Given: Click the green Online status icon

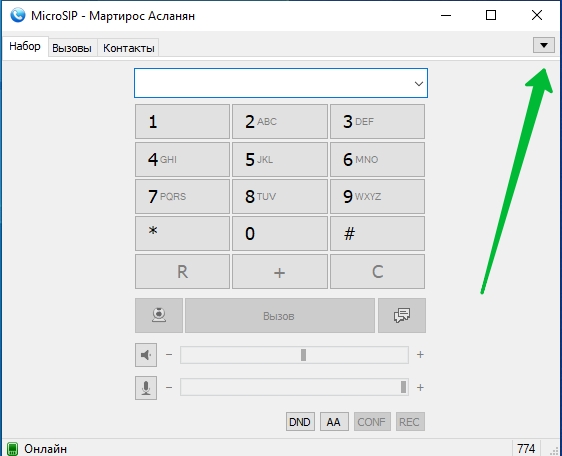Looking at the screenshot, I should [13, 449].
